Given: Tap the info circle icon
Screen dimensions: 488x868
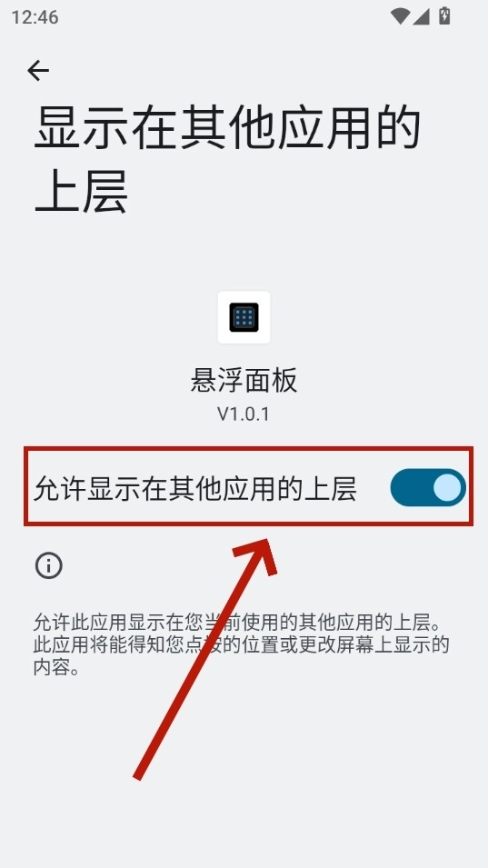Looking at the screenshot, I should [x=49, y=565].
